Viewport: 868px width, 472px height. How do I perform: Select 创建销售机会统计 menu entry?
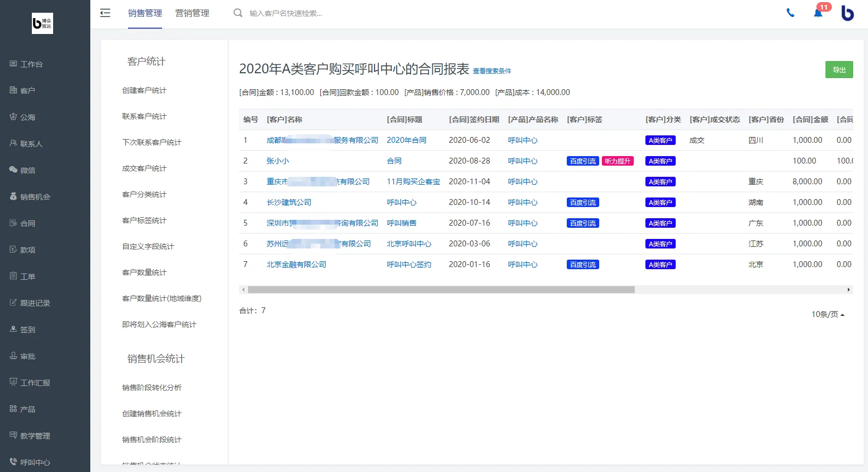pos(152,414)
